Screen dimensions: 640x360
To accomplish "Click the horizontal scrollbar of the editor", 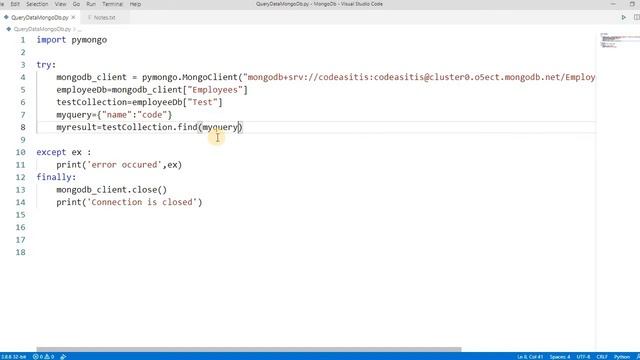I will coord(249,349).
